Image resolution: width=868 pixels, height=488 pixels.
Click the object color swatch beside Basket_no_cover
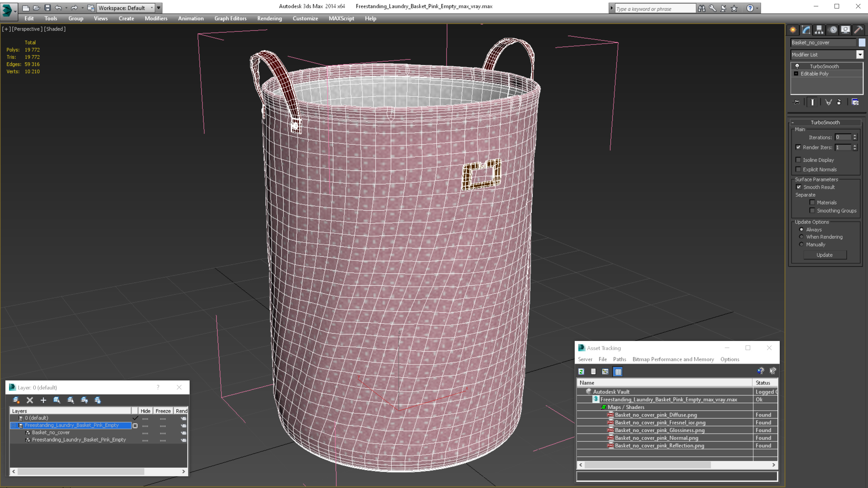862,42
